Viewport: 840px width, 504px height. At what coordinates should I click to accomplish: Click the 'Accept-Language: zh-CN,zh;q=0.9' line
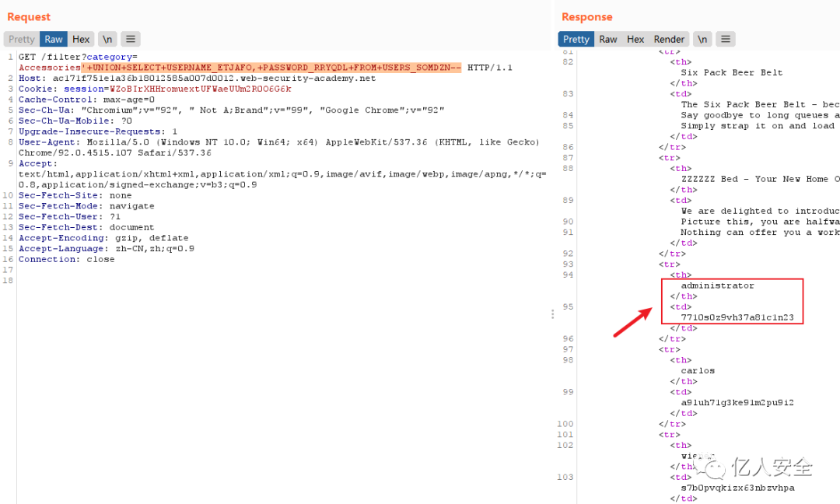point(107,249)
